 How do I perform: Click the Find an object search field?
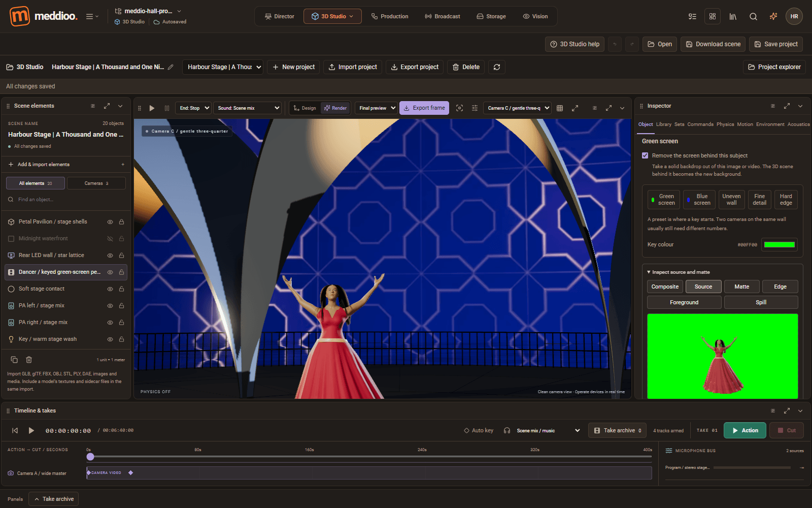click(x=66, y=200)
